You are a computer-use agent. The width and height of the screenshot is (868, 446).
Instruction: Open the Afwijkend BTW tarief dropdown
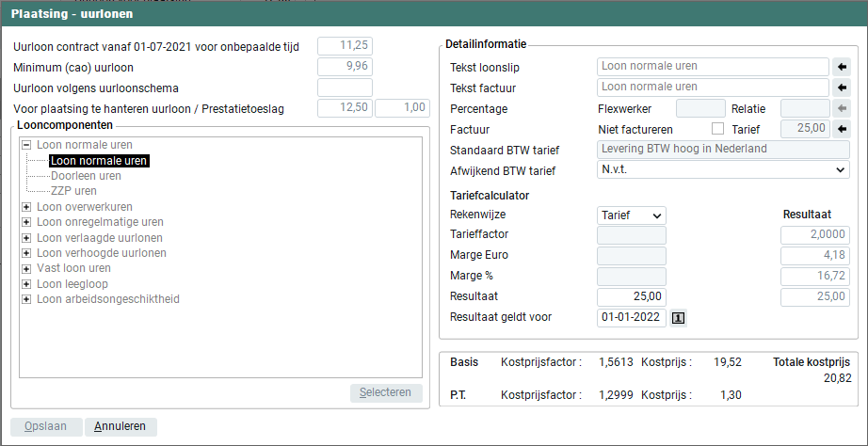(x=723, y=170)
